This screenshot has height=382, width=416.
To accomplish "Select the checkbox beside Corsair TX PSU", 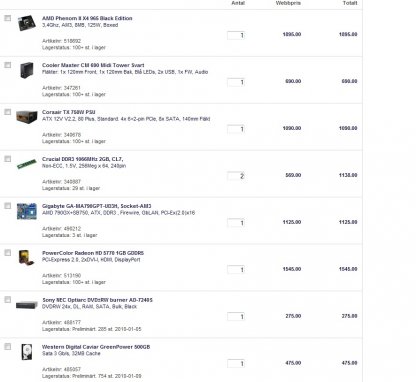I will click(x=7, y=112).
